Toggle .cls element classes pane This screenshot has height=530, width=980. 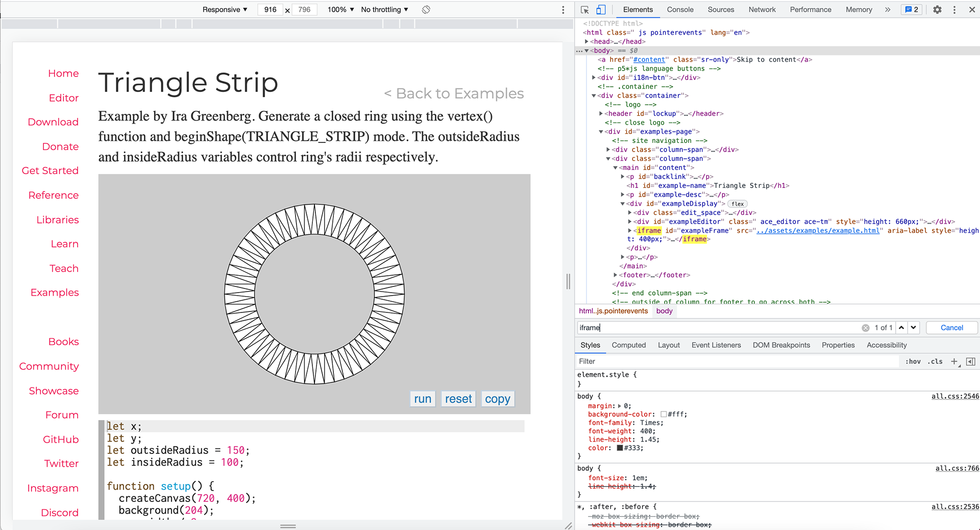pyautogui.click(x=935, y=362)
